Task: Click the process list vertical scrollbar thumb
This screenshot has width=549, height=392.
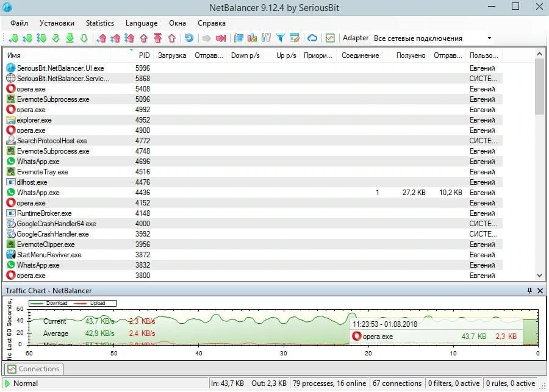Action: pos(540,87)
